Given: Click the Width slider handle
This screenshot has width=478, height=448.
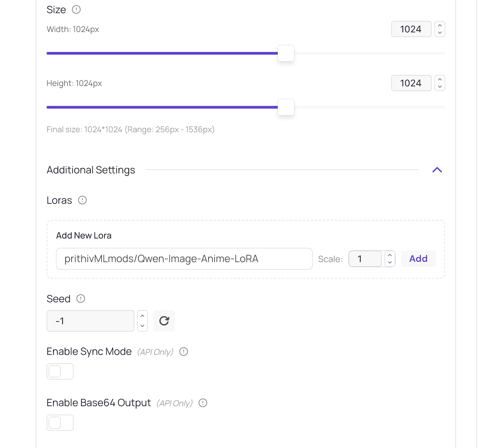Looking at the screenshot, I should pyautogui.click(x=286, y=53).
